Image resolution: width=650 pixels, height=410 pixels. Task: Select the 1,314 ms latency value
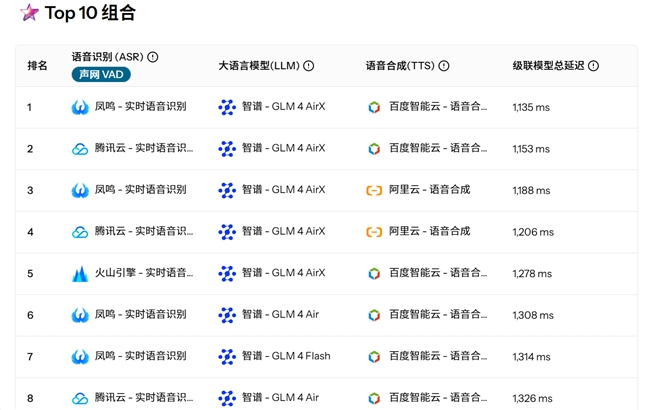(531, 357)
